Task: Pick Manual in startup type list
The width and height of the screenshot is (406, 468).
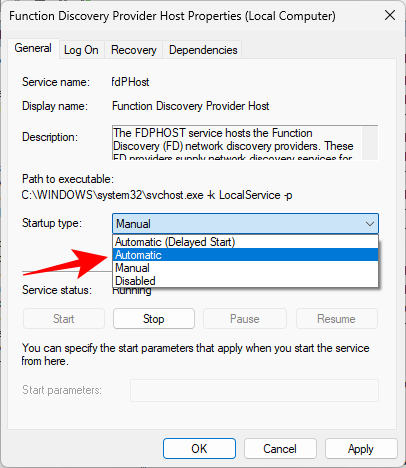Action: tap(245, 268)
